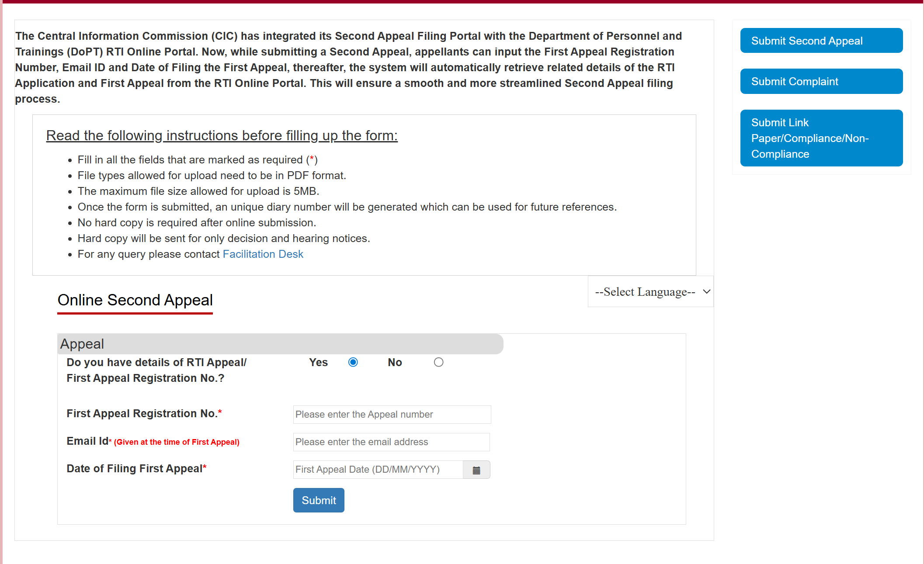
Task: Follow the Facilitation Desk link
Action: tap(263, 254)
